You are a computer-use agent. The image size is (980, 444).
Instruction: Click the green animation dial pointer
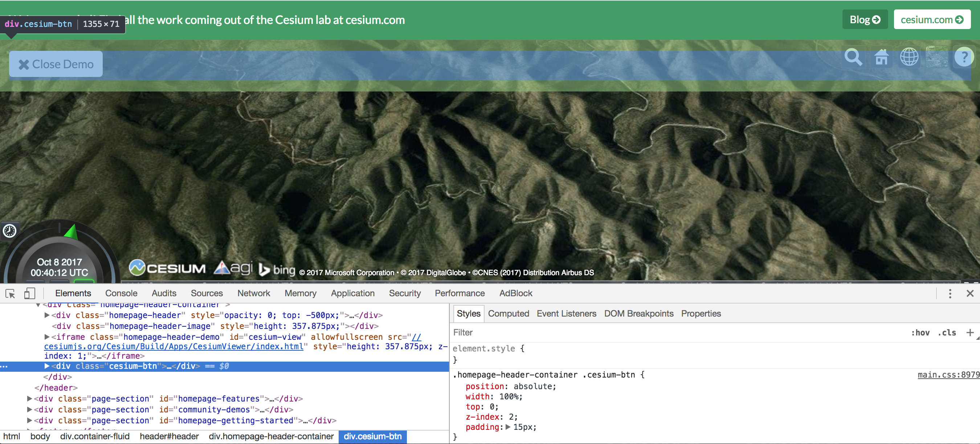(71, 232)
